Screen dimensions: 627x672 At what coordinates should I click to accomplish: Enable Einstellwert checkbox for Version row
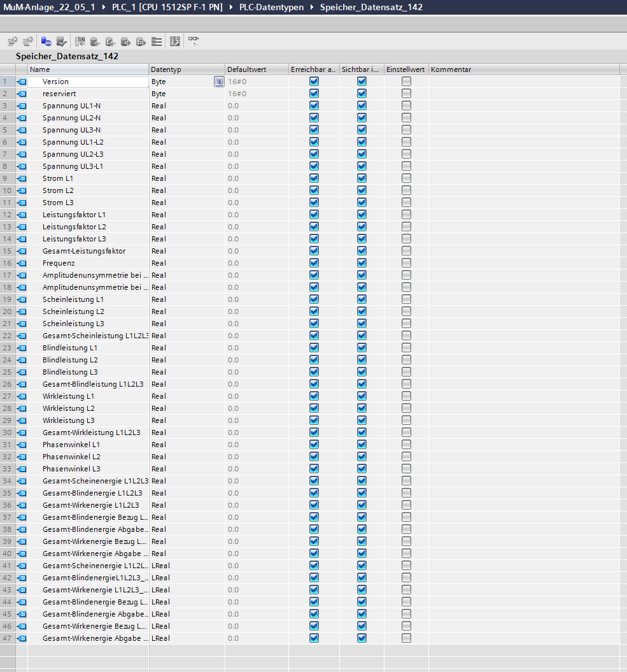pos(406,82)
